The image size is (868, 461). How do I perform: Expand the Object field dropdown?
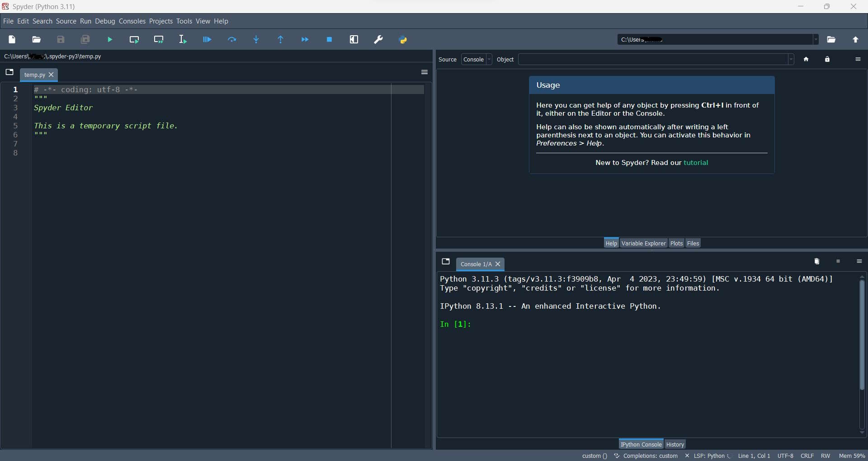[790, 59]
